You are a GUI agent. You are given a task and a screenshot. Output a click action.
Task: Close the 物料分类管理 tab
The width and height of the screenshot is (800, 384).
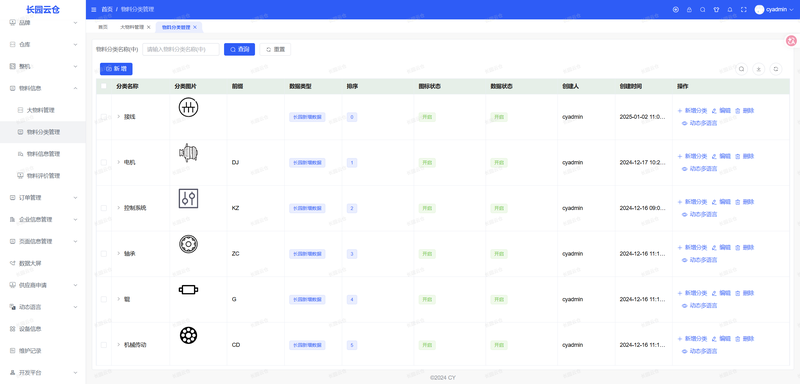[195, 27]
